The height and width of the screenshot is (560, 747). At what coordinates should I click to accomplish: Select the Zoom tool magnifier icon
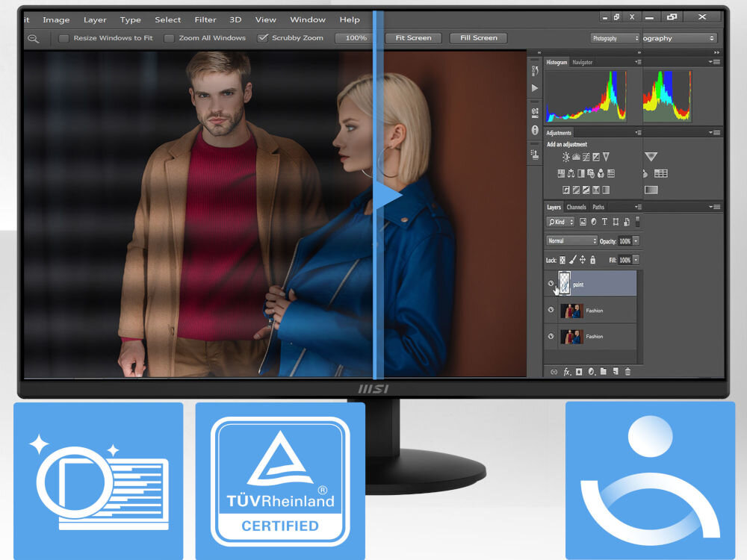point(34,38)
